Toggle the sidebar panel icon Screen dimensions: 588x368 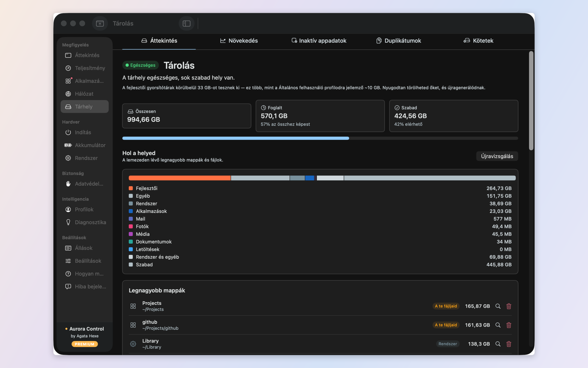click(186, 23)
